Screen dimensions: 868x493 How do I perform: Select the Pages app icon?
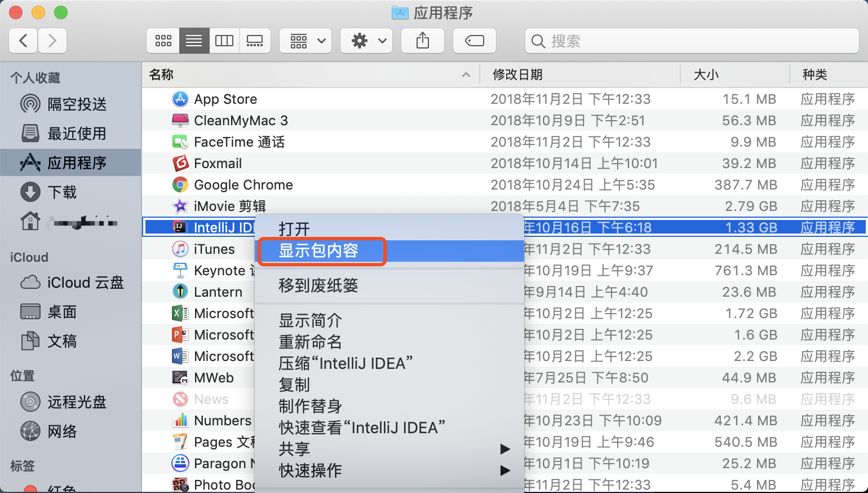(x=180, y=442)
